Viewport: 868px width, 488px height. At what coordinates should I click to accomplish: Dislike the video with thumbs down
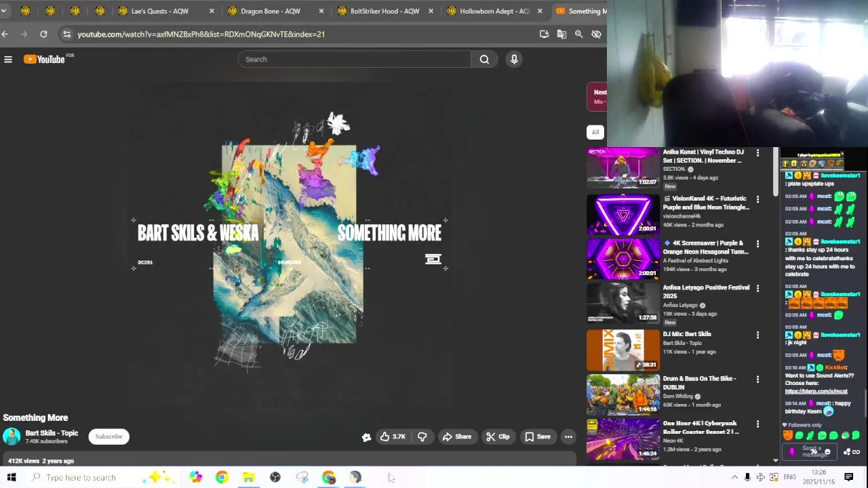pyautogui.click(x=422, y=437)
